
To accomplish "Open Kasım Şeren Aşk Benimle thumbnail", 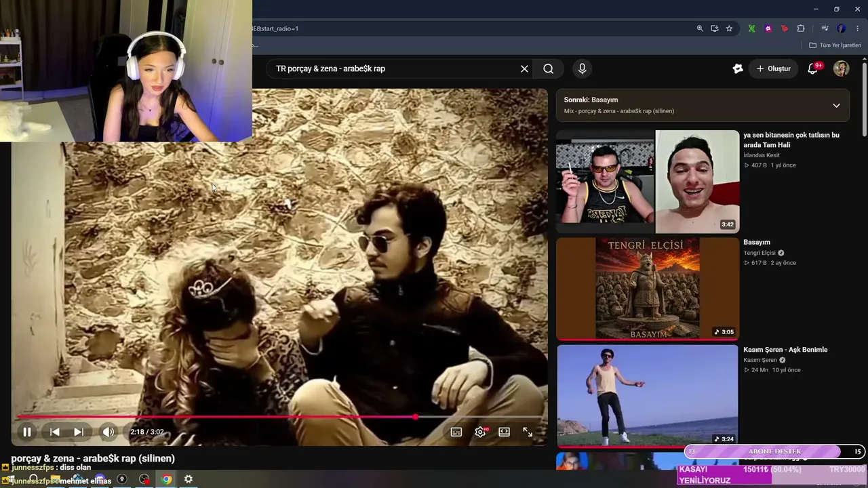I will tap(648, 396).
